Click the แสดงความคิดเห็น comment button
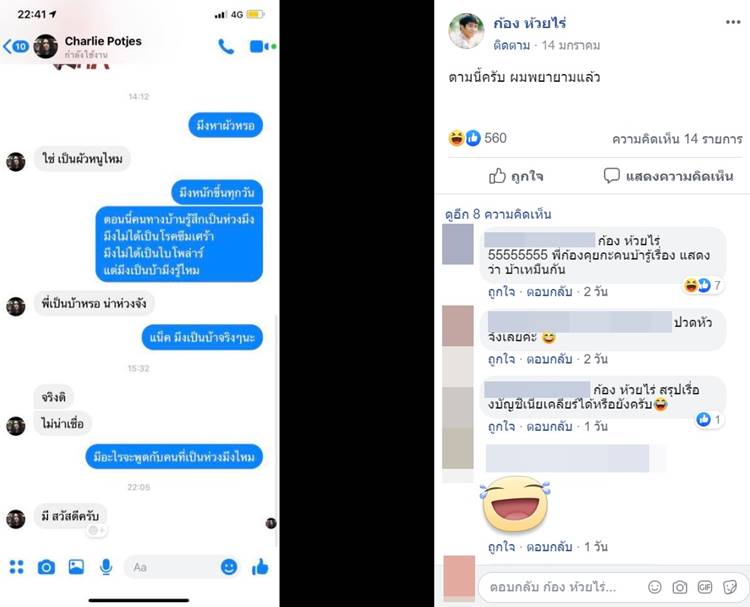The height and width of the screenshot is (607, 750). pyautogui.click(x=668, y=176)
